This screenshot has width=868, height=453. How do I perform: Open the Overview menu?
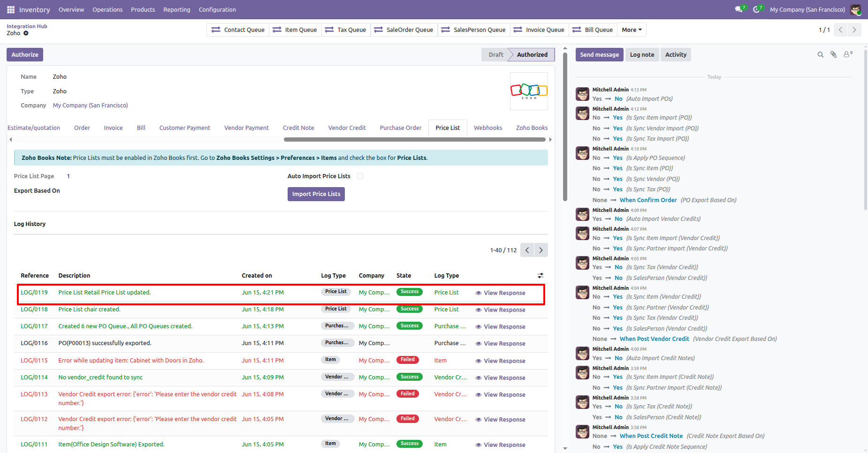(x=71, y=9)
